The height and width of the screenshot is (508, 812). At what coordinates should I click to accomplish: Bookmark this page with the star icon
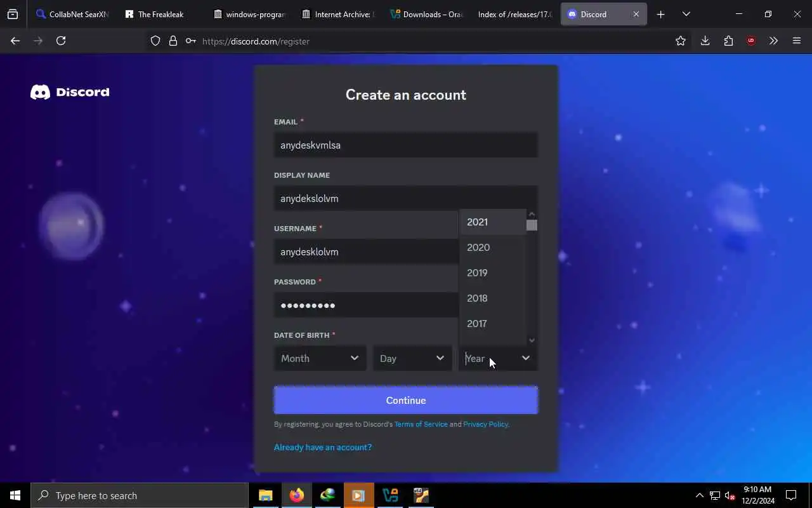(681, 41)
